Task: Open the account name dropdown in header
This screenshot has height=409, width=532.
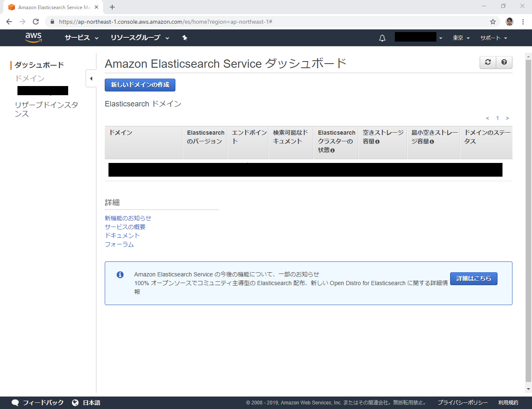Action: [419, 37]
